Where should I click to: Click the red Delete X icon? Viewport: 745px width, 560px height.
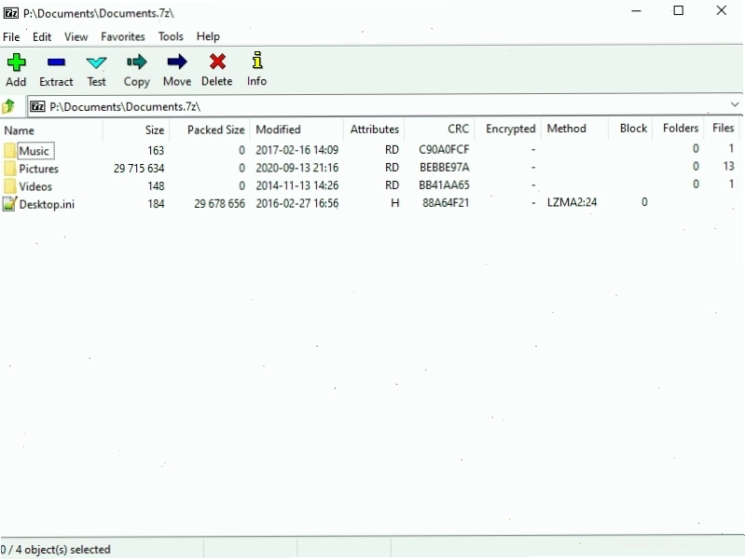(x=217, y=61)
